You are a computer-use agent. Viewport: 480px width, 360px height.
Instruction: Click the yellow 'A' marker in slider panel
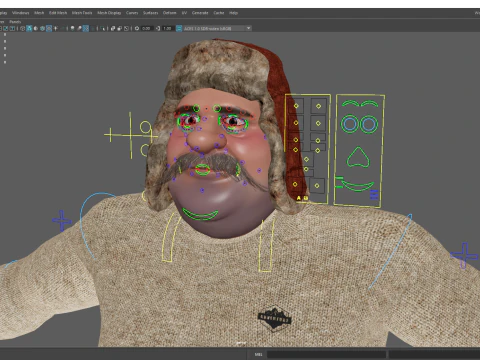299,198
